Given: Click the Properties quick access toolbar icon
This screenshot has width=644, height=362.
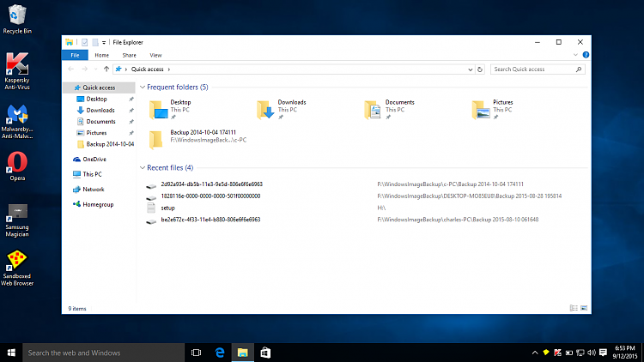Looking at the screenshot, I should 85,42.
